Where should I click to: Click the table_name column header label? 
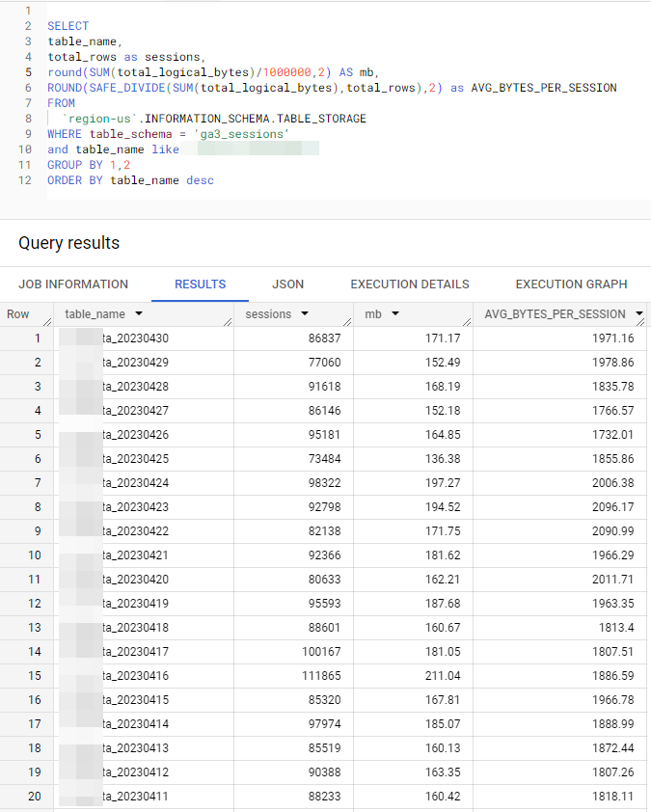[x=95, y=314]
